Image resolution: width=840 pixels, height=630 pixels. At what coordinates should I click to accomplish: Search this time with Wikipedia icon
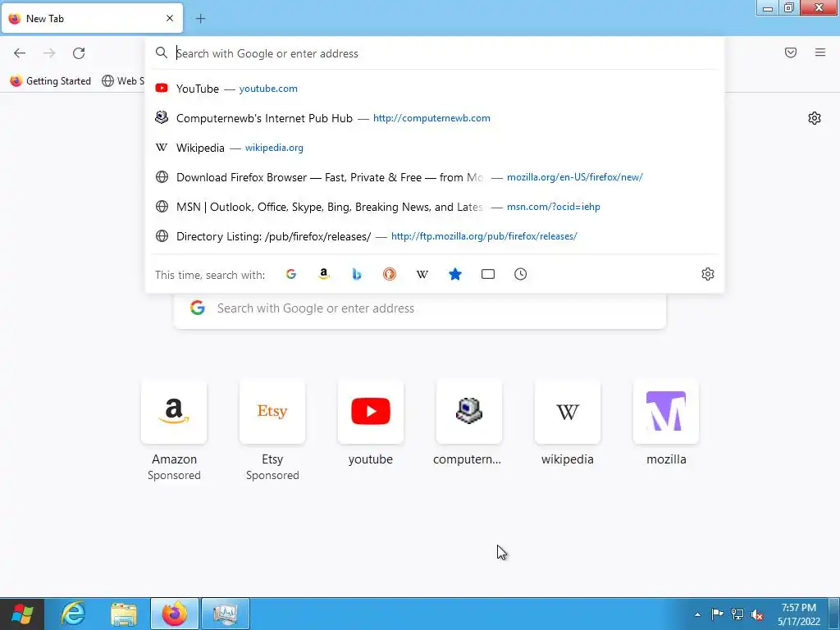point(422,274)
